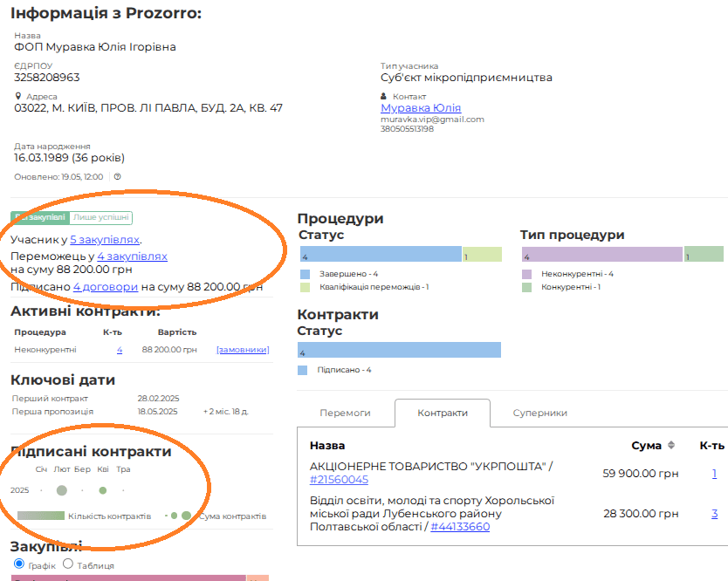Toggle the Всі закупівлі filter
This screenshot has height=581, width=728.
(39, 217)
